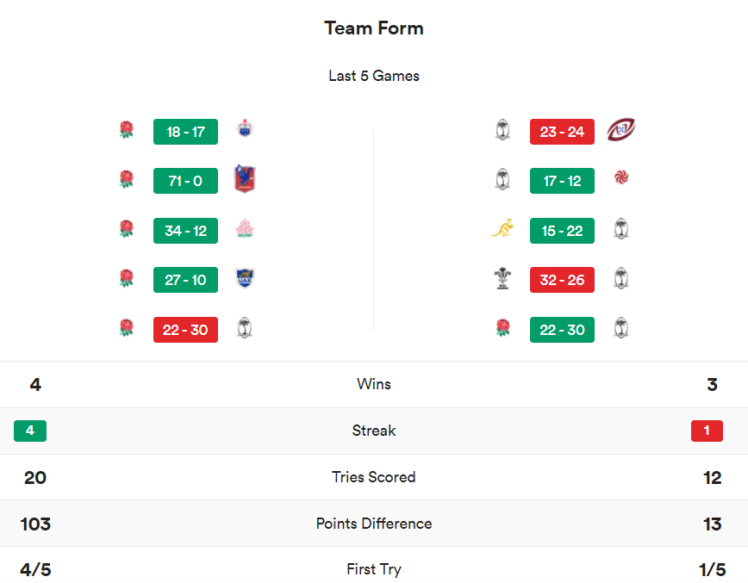Click the Wales three feathers logo

(x=502, y=279)
